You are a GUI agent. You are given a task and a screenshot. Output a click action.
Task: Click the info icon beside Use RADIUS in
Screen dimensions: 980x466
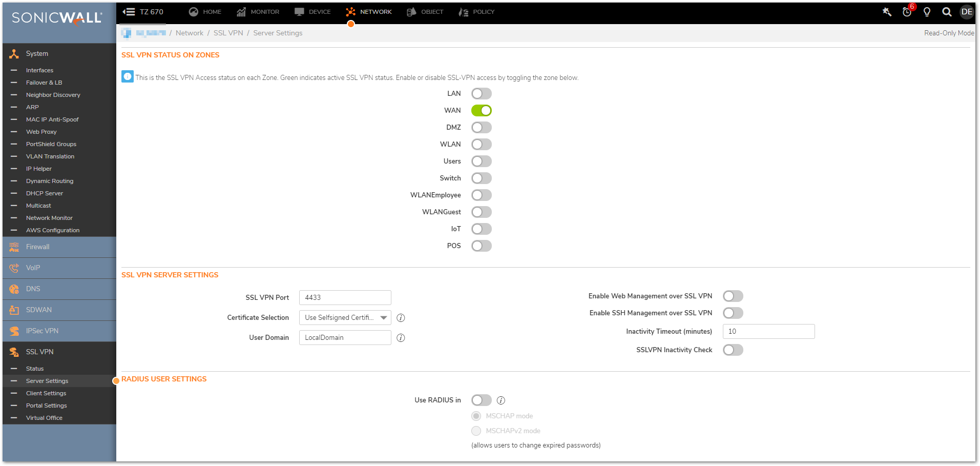coord(501,400)
